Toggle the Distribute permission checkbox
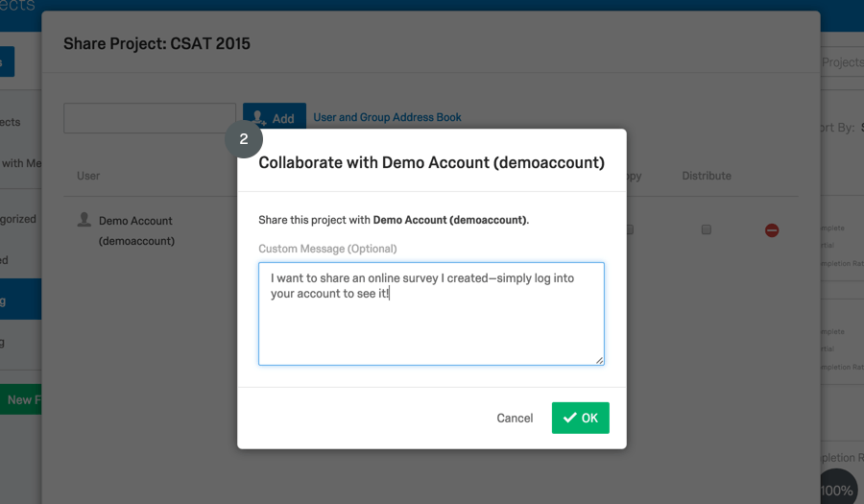The width and height of the screenshot is (864, 504). 707,229
